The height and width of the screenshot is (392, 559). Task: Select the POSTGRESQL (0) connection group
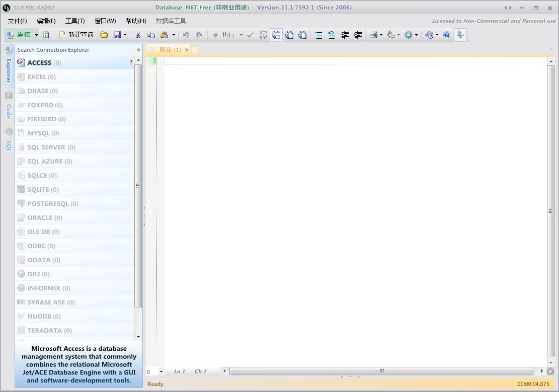click(x=74, y=204)
